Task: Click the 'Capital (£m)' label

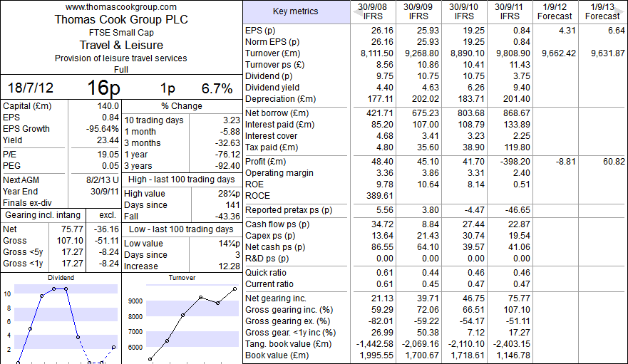Action: [x=27, y=106]
